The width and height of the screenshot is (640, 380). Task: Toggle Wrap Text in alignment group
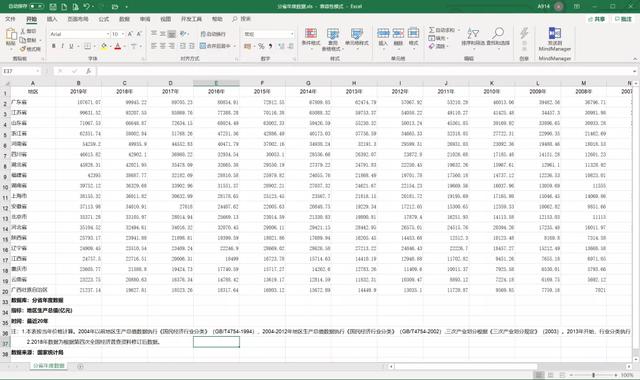click(x=213, y=34)
